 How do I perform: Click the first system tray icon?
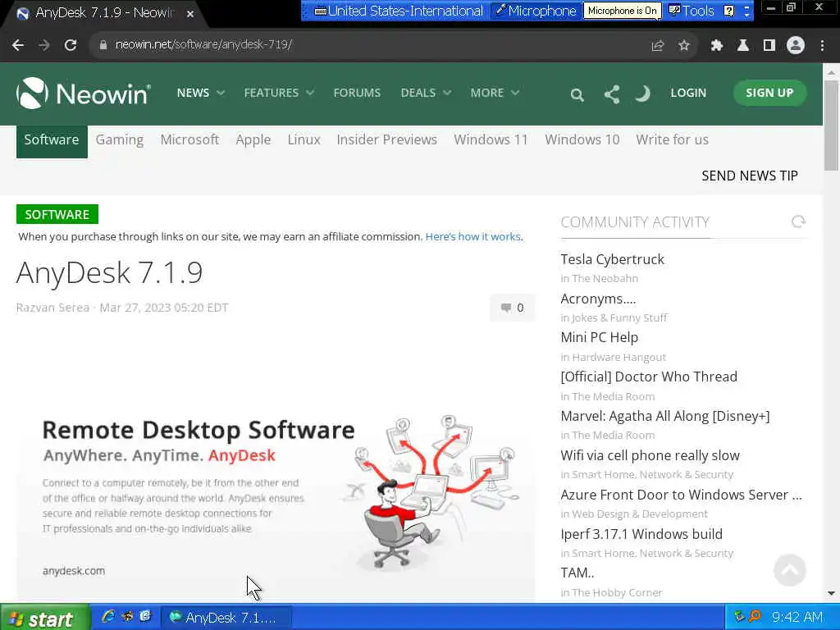(739, 617)
